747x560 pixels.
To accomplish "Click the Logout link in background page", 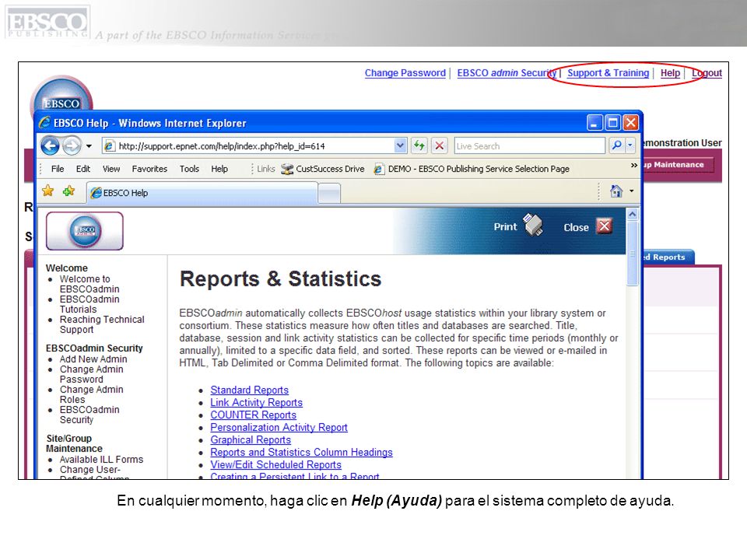I will [x=707, y=73].
